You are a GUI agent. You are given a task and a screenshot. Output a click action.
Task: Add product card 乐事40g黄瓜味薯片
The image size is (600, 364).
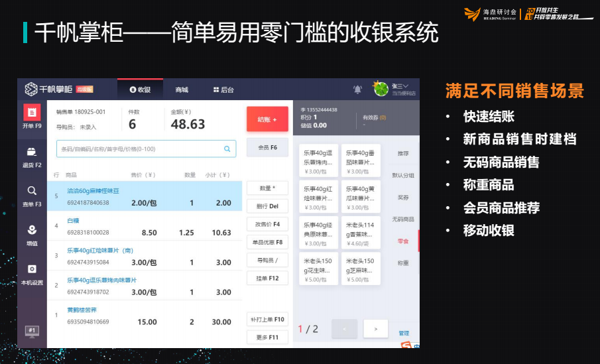(x=361, y=197)
